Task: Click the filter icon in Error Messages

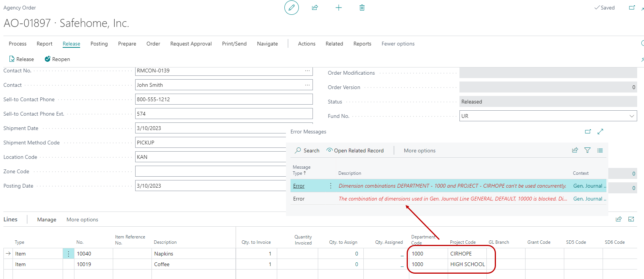Action: (587, 150)
